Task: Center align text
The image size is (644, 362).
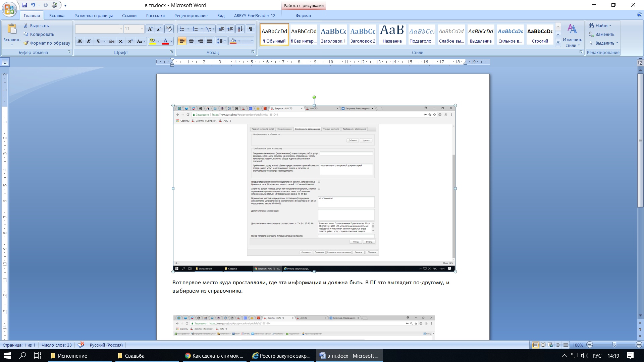Action: point(191,41)
